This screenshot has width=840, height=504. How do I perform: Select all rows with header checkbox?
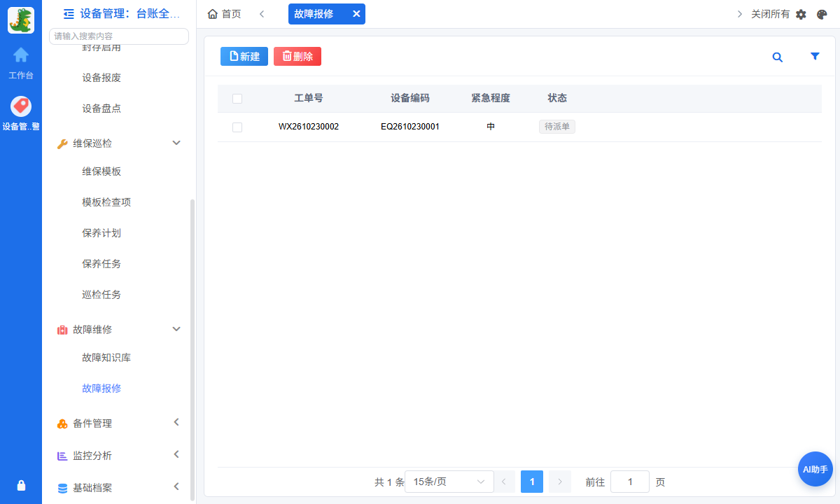(x=237, y=99)
